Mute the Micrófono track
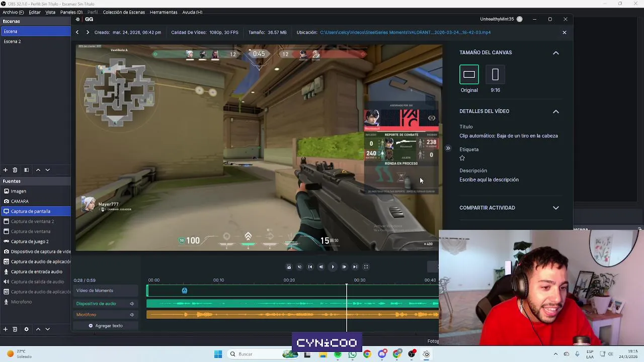Image resolution: width=644 pixels, height=362 pixels. [132, 315]
